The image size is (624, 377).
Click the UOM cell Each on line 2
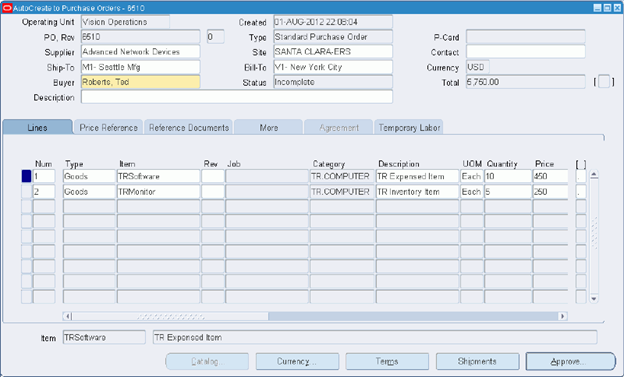tap(472, 191)
